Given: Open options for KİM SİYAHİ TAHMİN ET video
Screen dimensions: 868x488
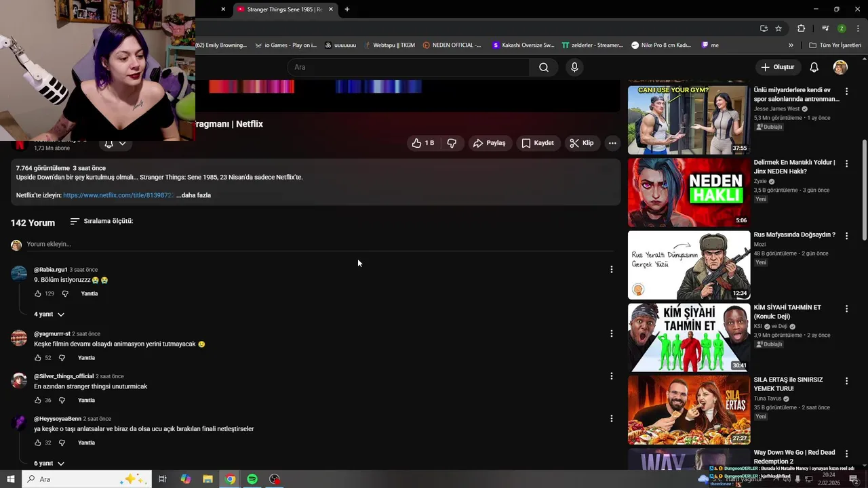Looking at the screenshot, I should coord(846,308).
